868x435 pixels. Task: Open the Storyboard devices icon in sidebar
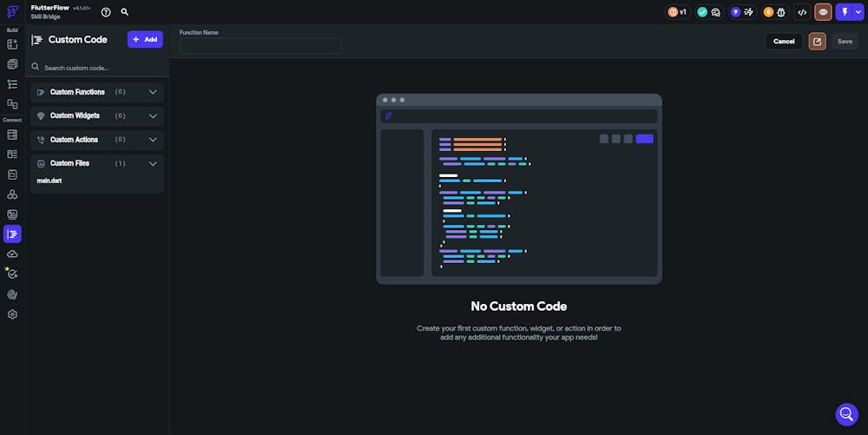pyautogui.click(x=12, y=104)
